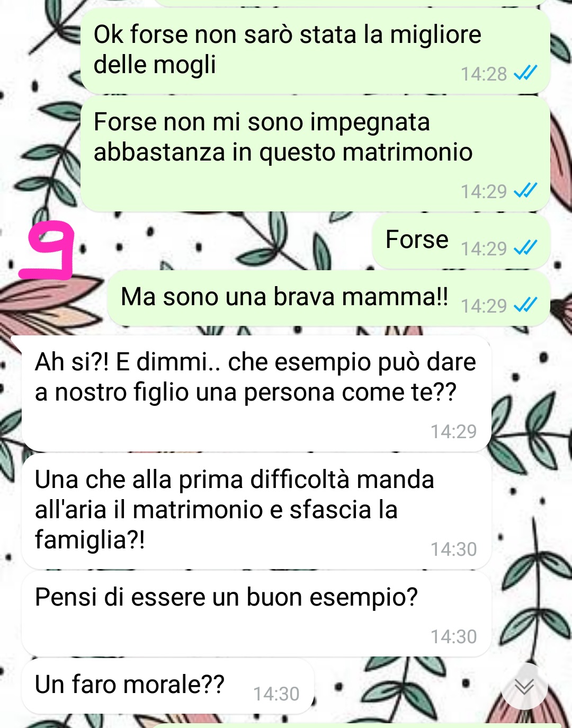Tap the pink handwritten number 9 annotation

click(47, 250)
